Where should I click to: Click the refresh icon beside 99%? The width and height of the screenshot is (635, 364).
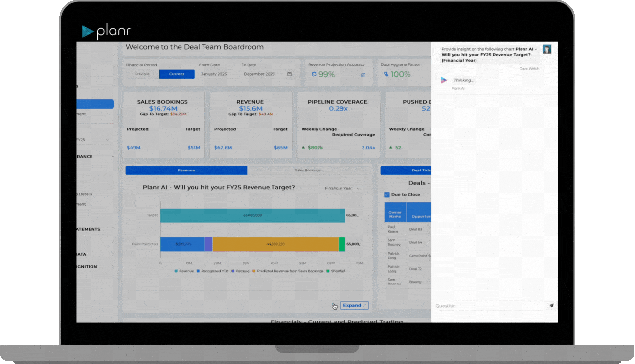314,74
